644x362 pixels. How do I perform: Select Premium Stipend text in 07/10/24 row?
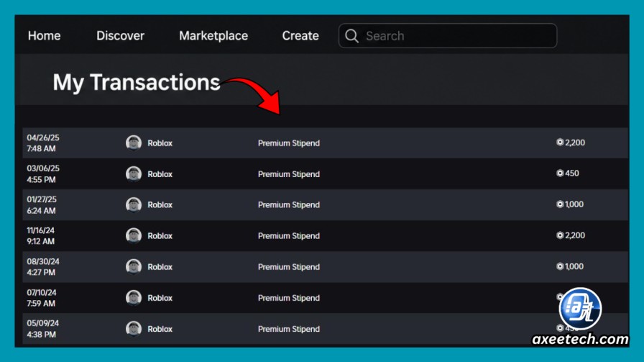[289, 298]
